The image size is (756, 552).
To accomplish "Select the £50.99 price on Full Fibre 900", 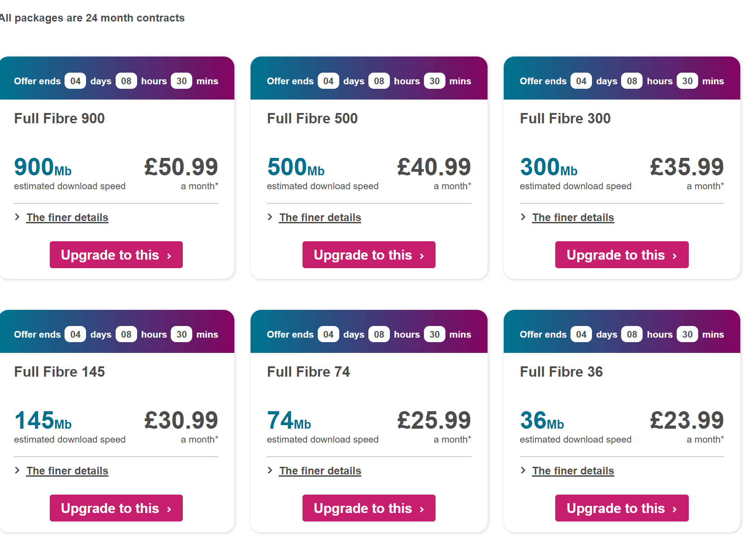I will 180,167.
